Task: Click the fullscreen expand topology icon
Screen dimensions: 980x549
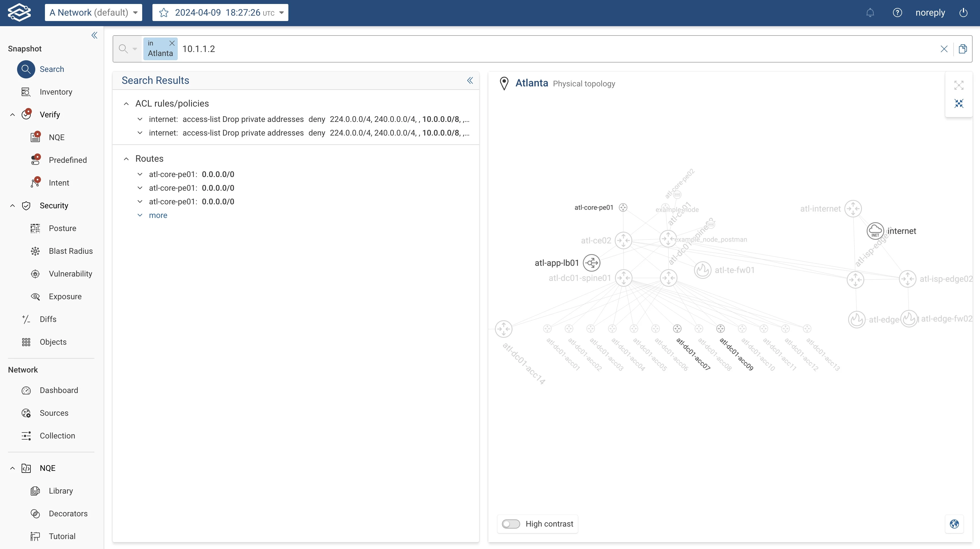Action: (x=959, y=85)
